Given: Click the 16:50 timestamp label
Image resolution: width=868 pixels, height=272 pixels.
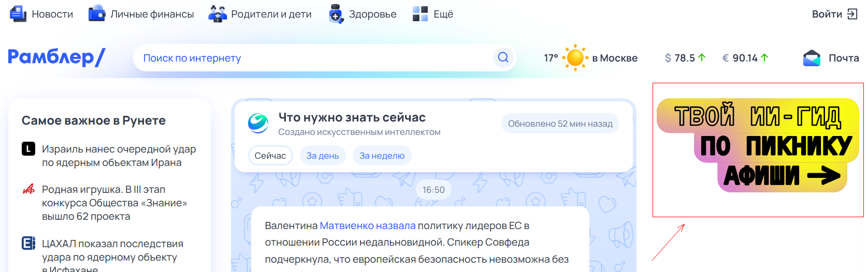Looking at the screenshot, I should pos(433,190).
